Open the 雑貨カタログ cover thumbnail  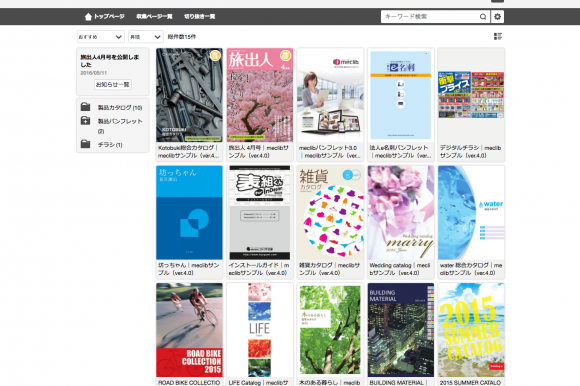tap(330, 213)
